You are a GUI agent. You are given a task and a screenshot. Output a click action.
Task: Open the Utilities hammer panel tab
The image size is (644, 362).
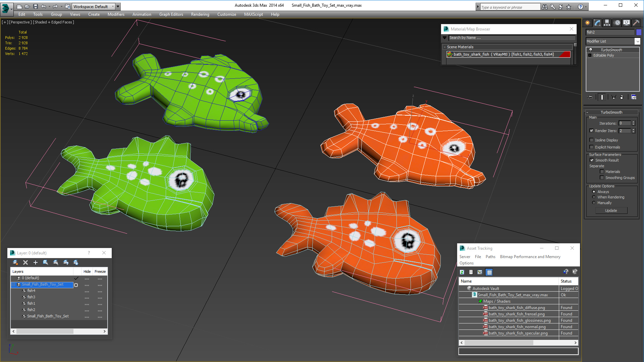(636, 23)
